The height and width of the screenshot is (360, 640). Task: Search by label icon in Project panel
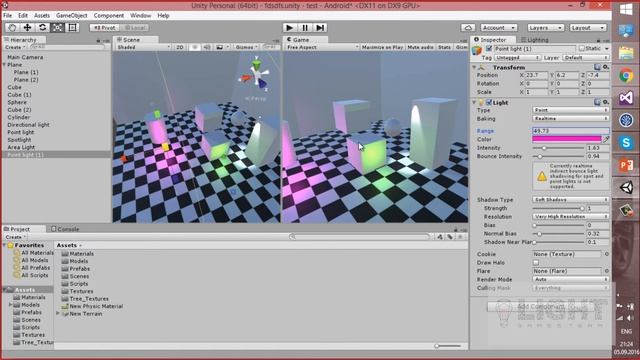(x=450, y=237)
